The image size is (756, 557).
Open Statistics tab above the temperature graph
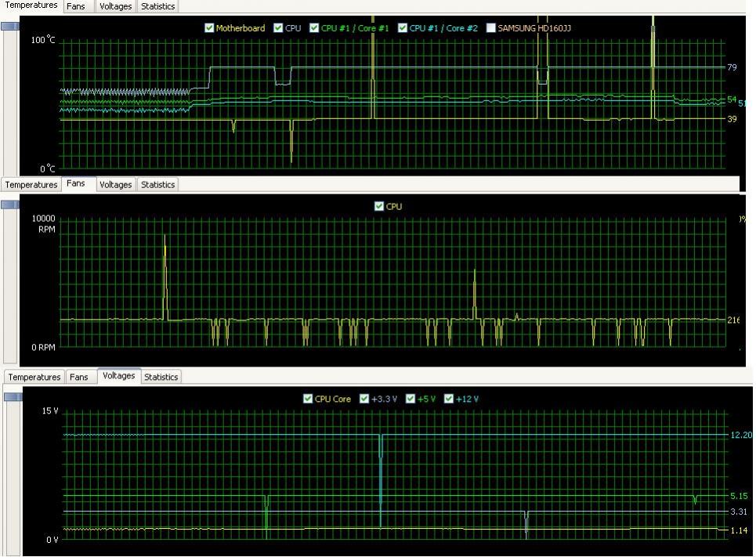point(157,6)
